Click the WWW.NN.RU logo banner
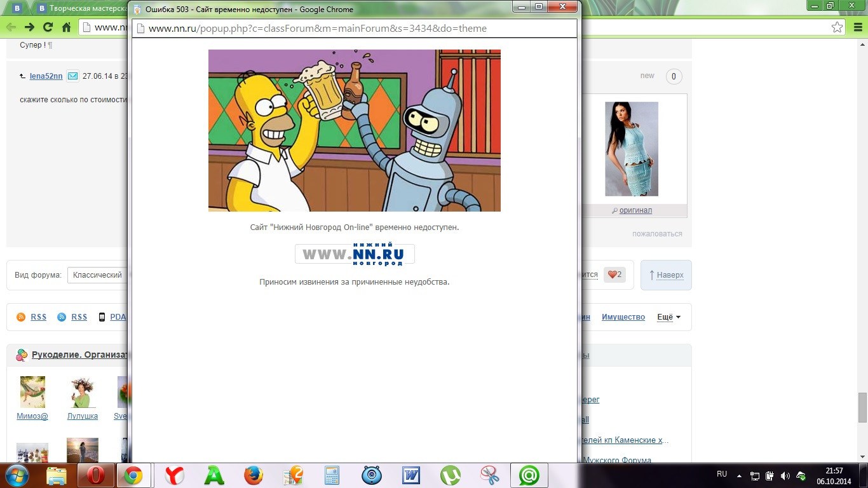The width and height of the screenshot is (868, 488). [x=355, y=254]
